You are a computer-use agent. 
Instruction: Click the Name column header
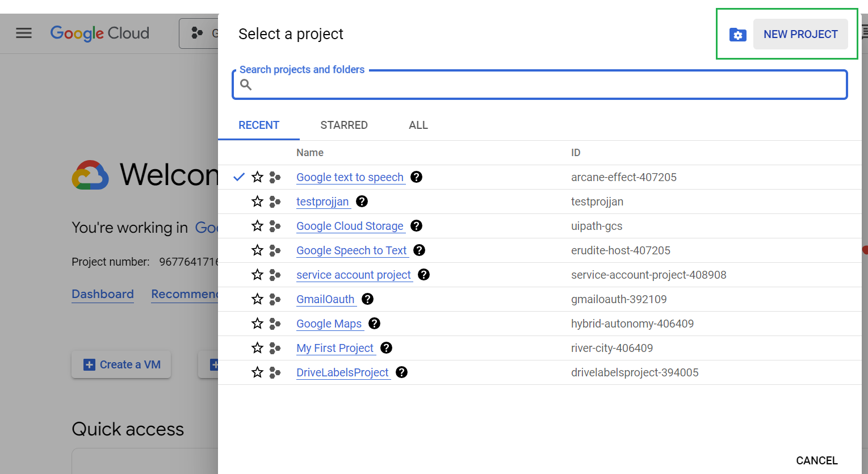(x=310, y=153)
